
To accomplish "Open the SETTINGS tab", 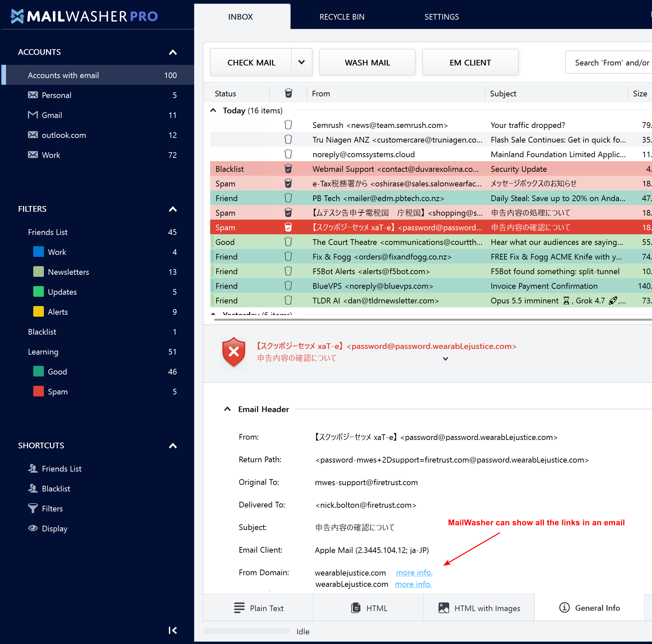I will (x=442, y=17).
